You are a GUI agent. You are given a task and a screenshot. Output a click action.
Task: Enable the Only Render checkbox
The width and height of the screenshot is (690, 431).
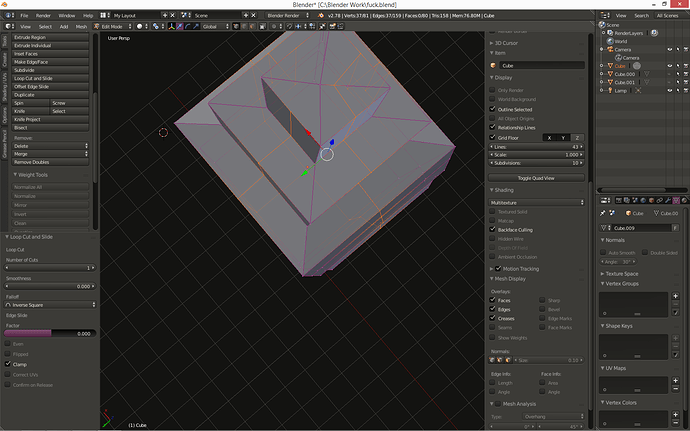[493, 90]
